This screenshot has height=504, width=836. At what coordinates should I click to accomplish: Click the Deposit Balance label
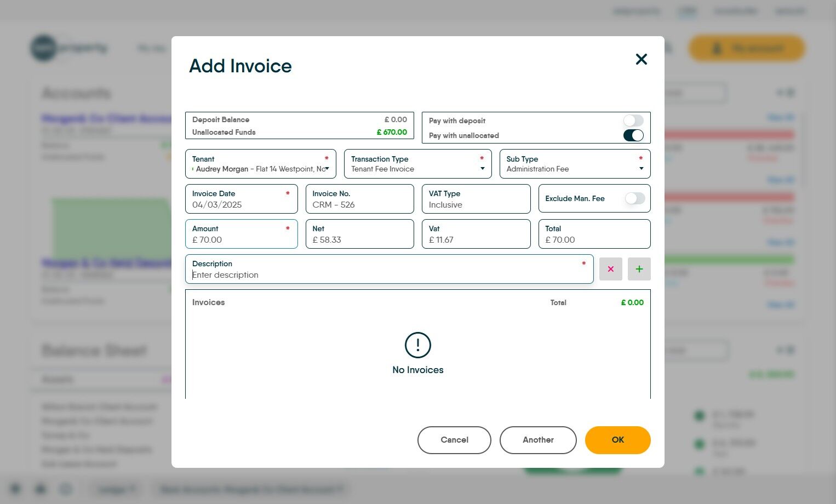tap(221, 119)
